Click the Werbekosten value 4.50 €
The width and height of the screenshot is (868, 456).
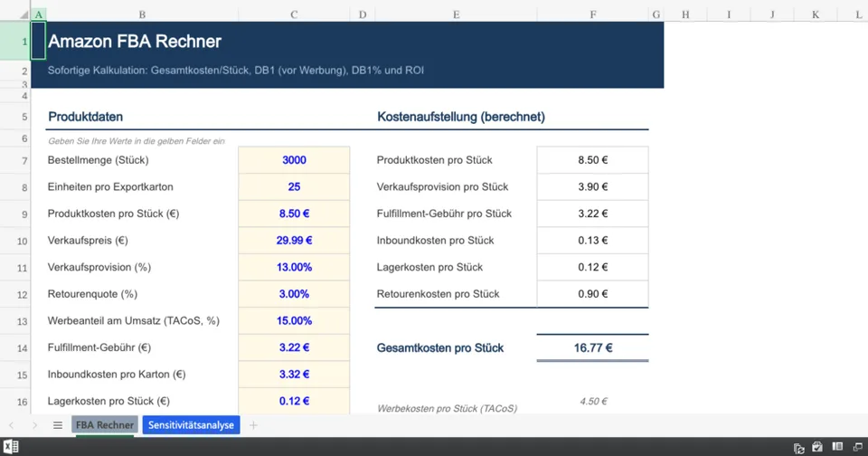point(593,401)
